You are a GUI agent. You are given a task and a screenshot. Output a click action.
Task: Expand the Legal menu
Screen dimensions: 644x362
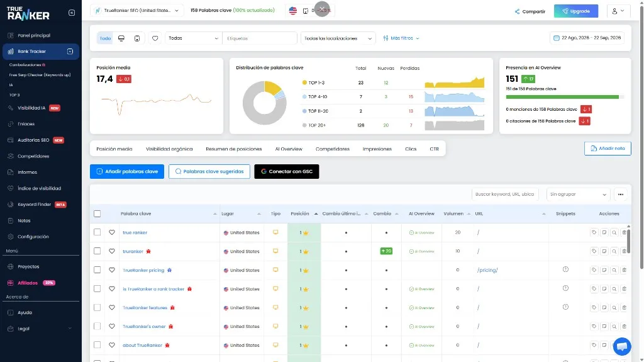point(40,329)
